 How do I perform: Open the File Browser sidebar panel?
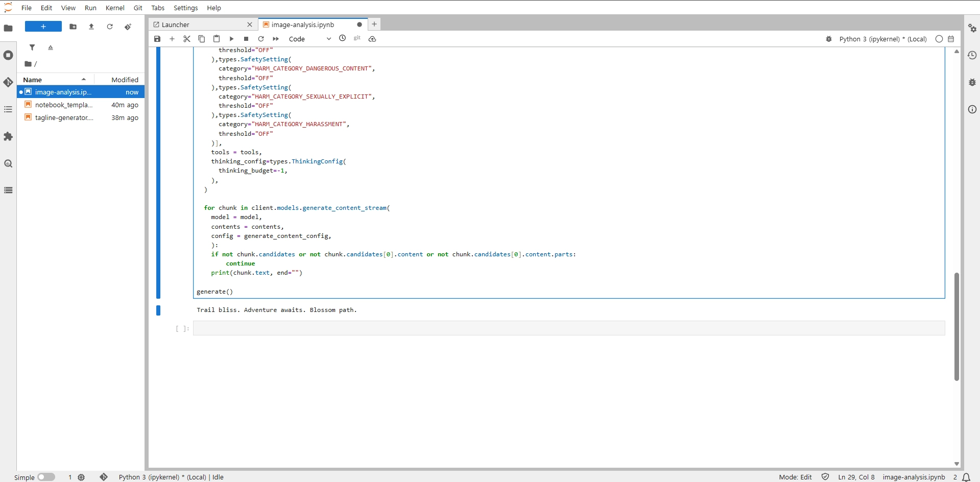pos(8,28)
